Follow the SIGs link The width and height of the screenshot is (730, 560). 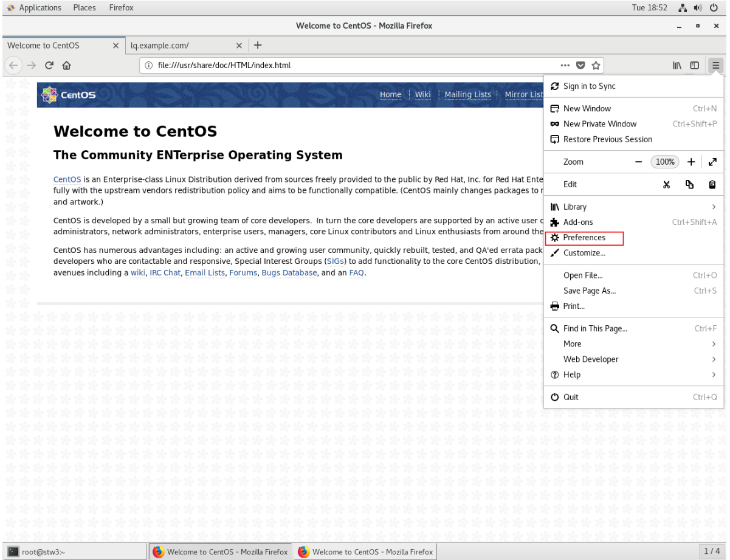334,261
